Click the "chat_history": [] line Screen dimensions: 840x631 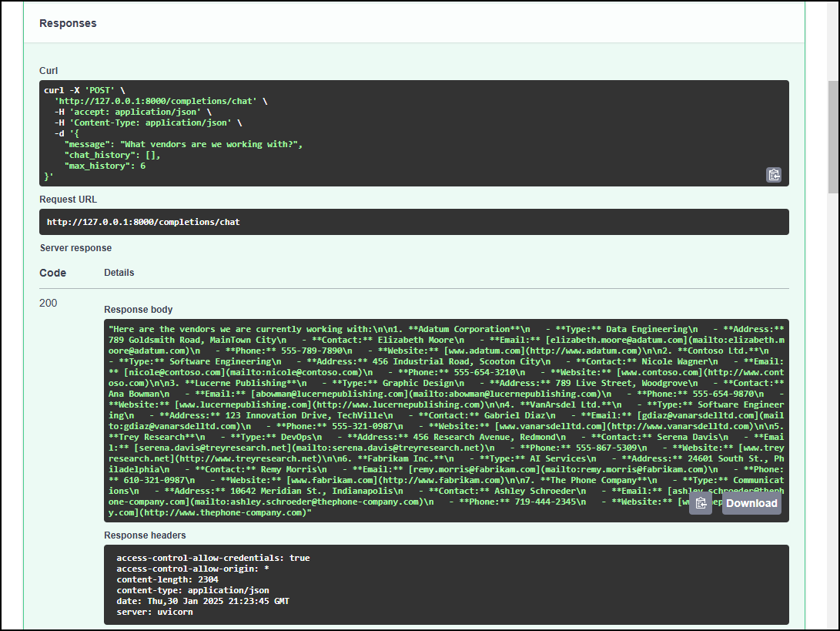click(x=112, y=155)
